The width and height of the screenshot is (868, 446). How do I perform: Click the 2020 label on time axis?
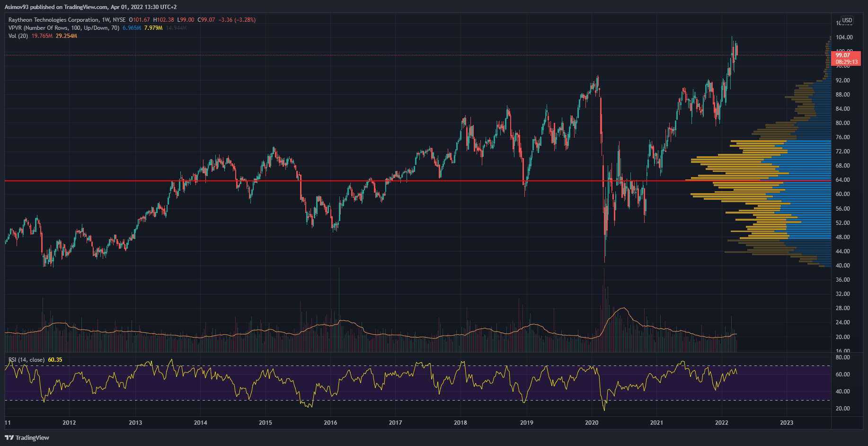[591, 422]
